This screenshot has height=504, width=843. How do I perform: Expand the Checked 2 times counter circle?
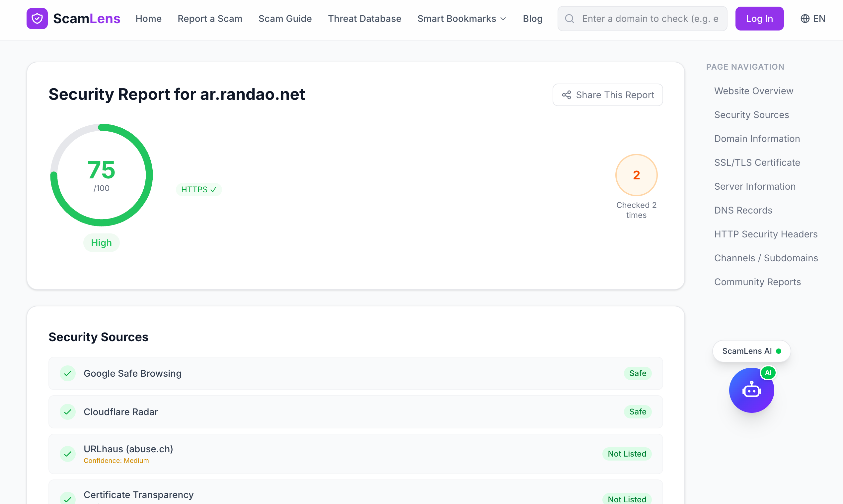[x=636, y=175]
